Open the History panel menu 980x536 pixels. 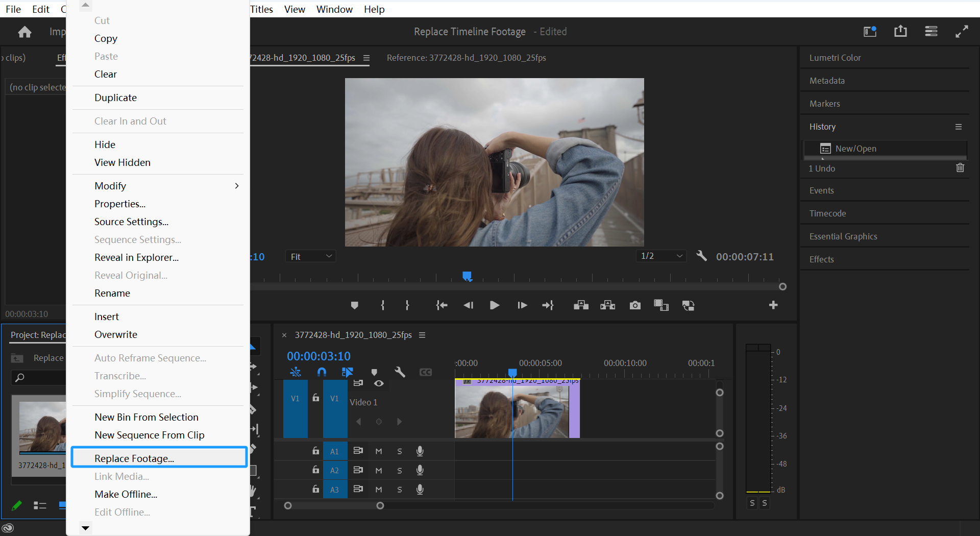coord(959,127)
